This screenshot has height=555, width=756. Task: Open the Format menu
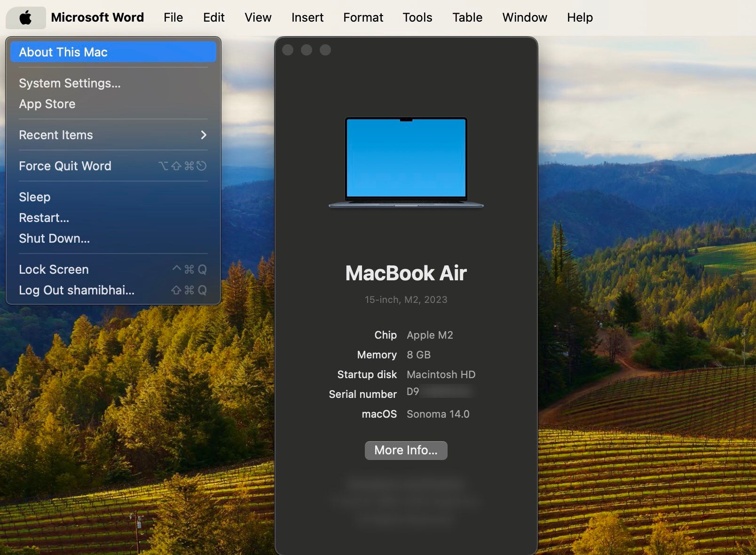363,17
